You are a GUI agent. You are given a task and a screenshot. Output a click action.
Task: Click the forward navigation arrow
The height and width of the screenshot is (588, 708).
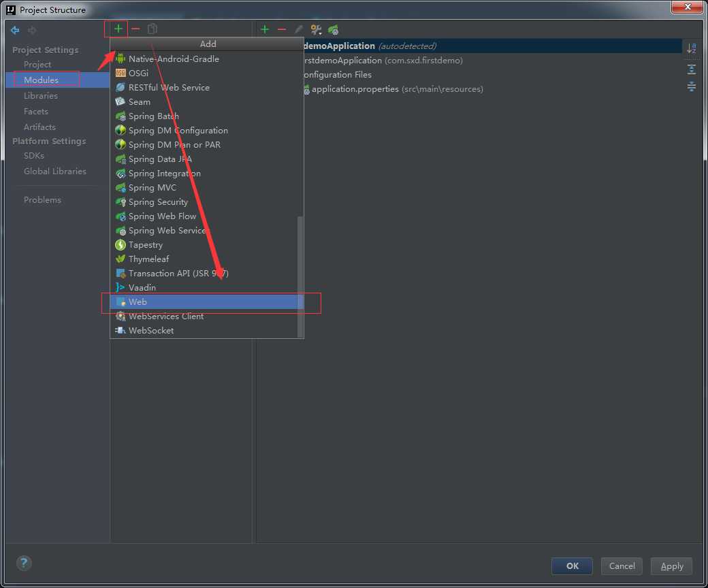pyautogui.click(x=32, y=30)
